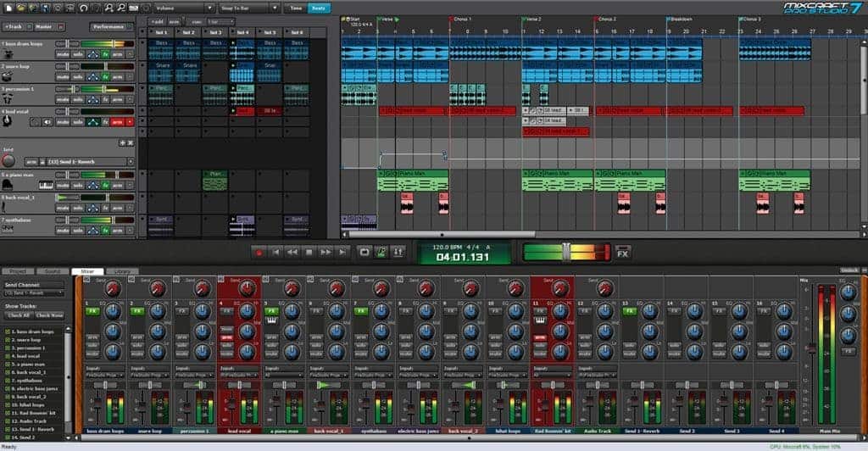The height and width of the screenshot is (451, 868).
Task: Click the Check None button
Action: 49,315
